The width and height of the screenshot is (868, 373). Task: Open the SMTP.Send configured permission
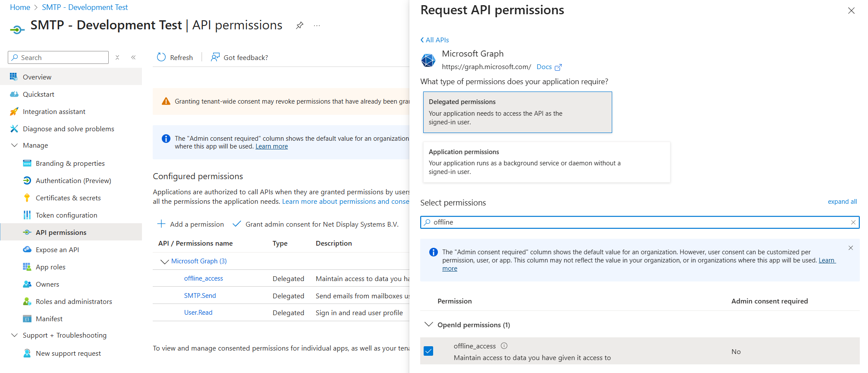tap(200, 296)
